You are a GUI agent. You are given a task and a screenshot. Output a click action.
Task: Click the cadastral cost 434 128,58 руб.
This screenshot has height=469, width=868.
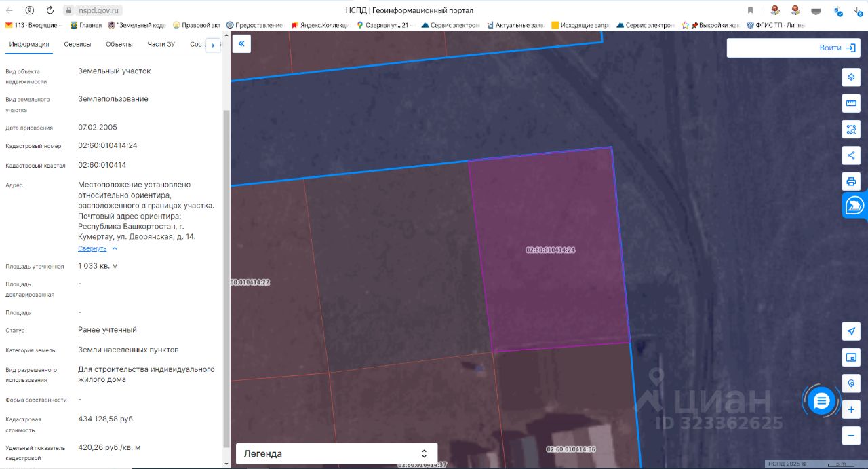106,419
